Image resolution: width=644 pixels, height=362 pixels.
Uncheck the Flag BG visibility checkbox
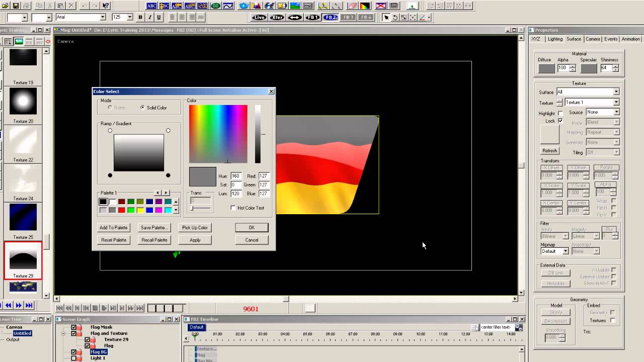[x=73, y=352]
